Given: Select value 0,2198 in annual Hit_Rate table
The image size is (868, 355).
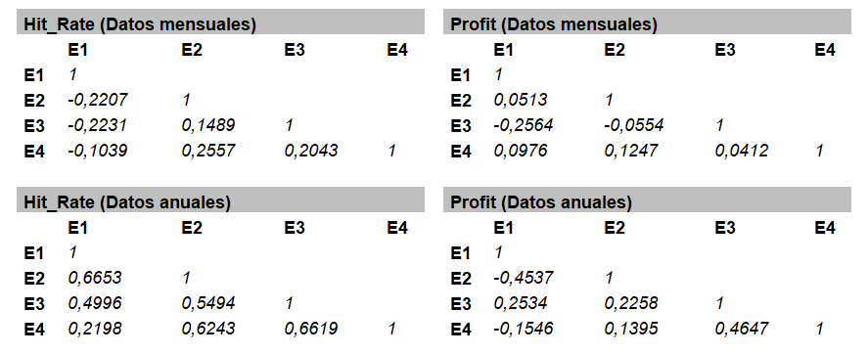Looking at the screenshot, I should pos(95,329).
